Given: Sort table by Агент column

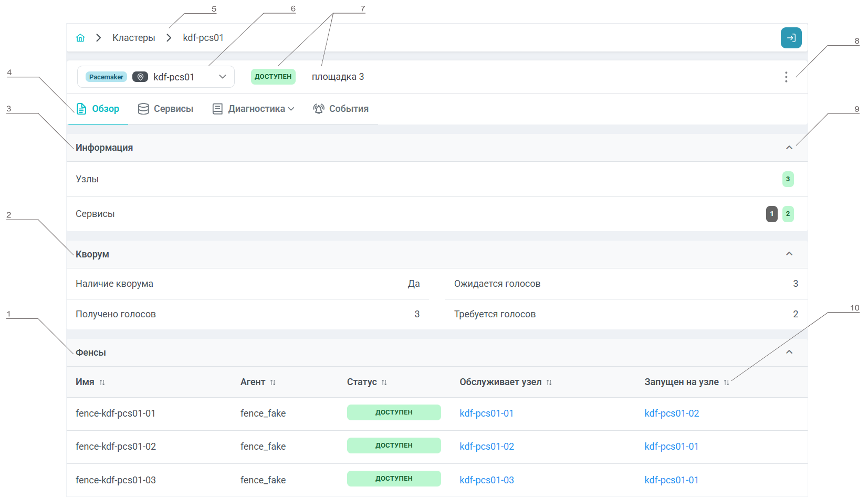Looking at the screenshot, I should [x=273, y=382].
